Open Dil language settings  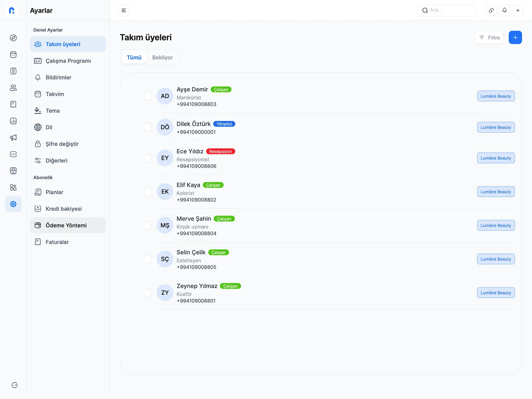pyautogui.click(x=68, y=127)
